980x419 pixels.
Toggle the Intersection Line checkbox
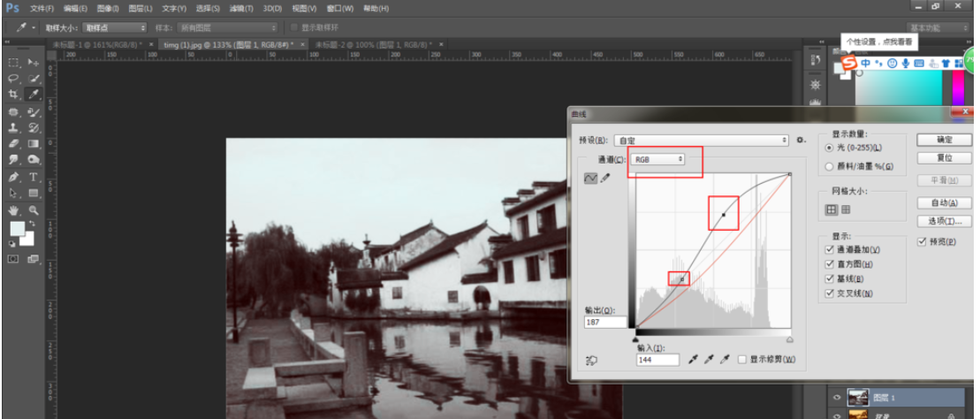click(830, 293)
